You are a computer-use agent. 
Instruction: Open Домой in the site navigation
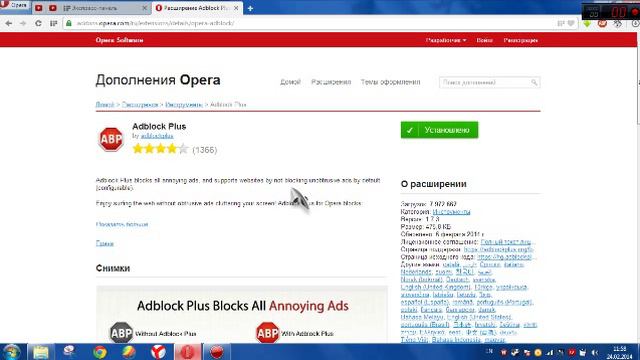pos(290,82)
